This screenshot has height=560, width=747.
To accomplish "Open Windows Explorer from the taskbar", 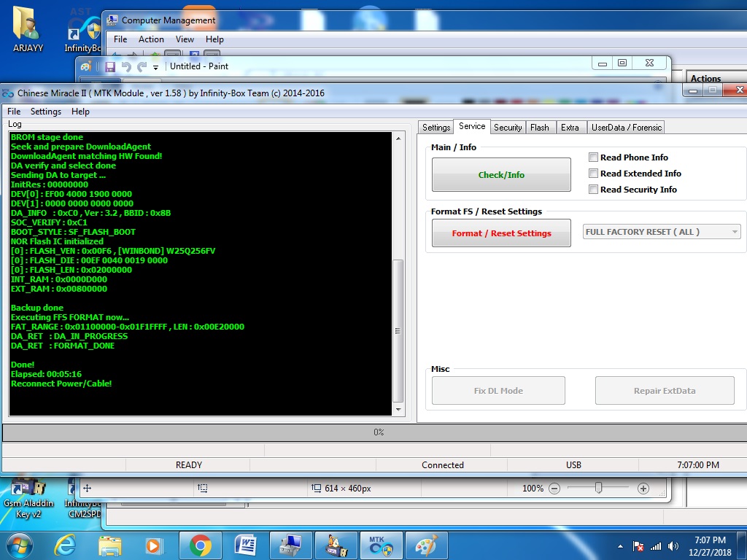I will point(109,545).
